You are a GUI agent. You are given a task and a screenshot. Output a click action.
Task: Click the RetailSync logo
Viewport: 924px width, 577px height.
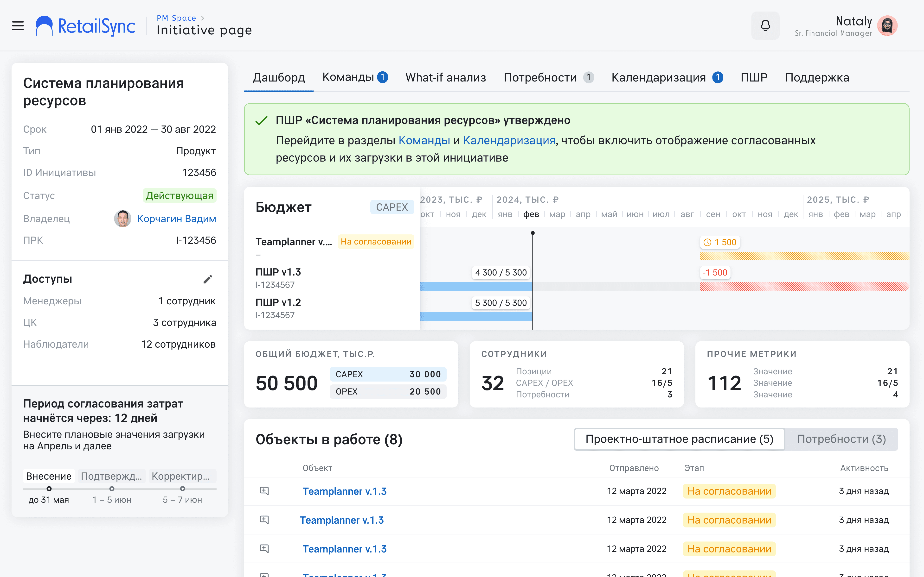tap(85, 26)
